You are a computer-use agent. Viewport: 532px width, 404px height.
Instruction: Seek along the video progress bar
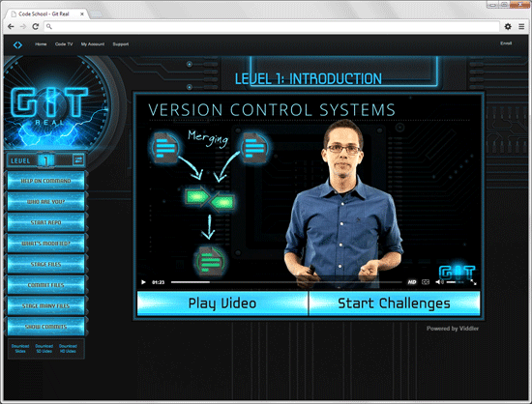pos(286,282)
